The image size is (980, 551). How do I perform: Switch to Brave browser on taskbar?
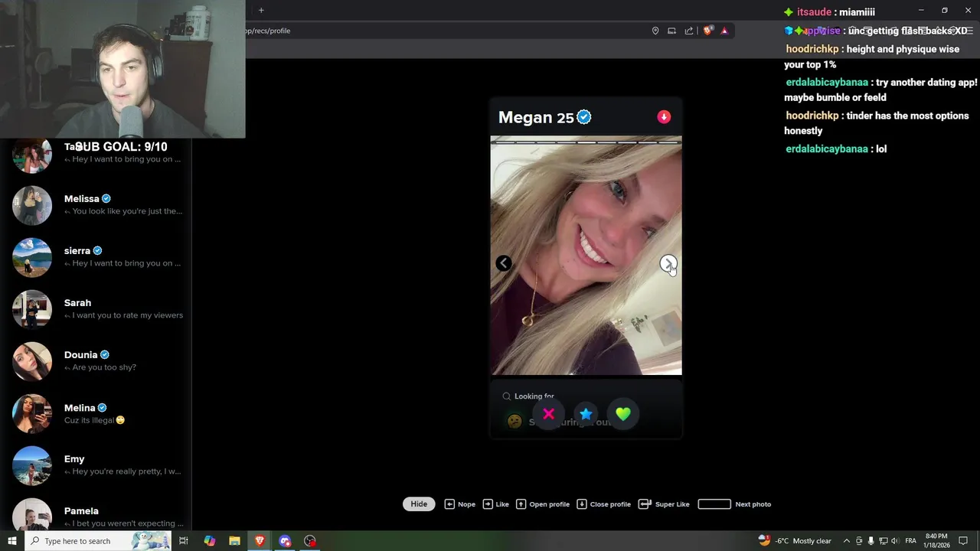pyautogui.click(x=260, y=541)
